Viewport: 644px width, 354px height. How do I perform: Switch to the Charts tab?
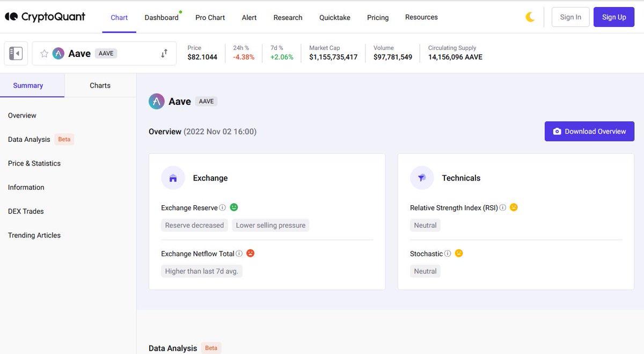[x=100, y=85]
